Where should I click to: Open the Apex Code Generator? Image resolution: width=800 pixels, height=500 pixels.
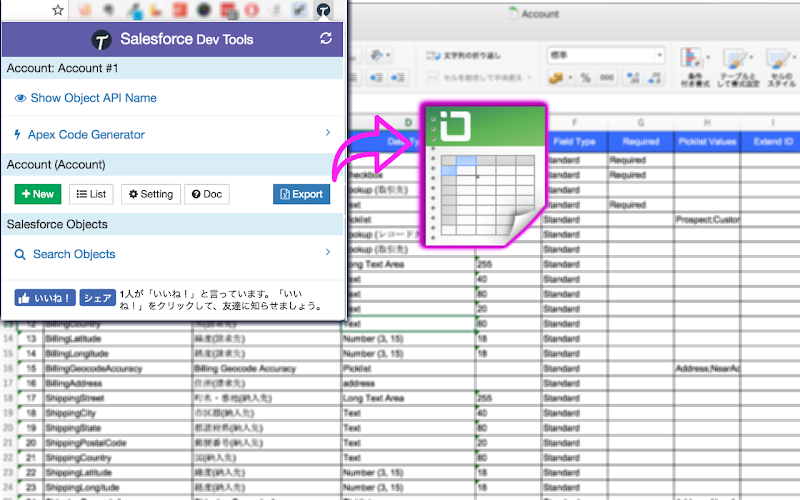[79, 135]
